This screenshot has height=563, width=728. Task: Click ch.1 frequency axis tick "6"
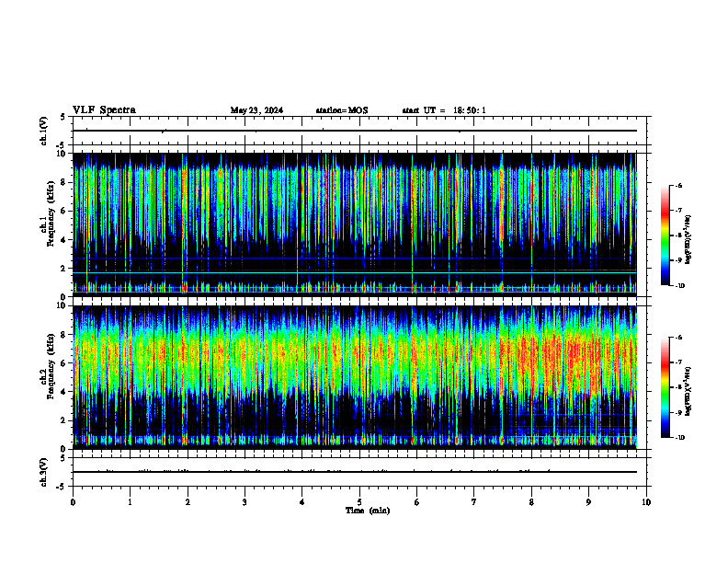point(63,212)
